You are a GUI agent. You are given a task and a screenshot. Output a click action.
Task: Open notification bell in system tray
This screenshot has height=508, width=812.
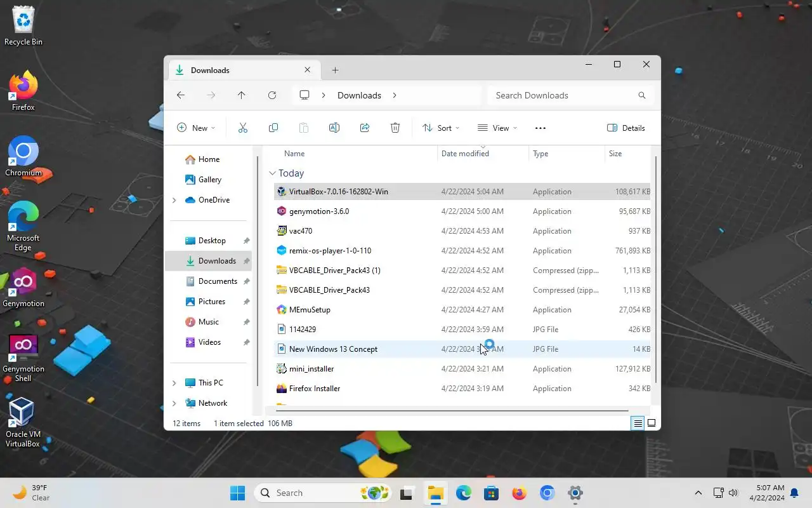(794, 493)
